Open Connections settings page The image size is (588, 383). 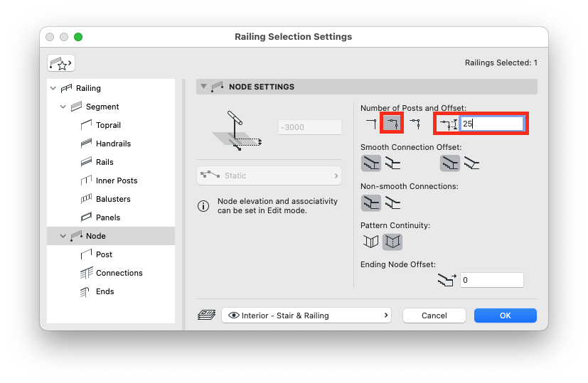pos(119,273)
